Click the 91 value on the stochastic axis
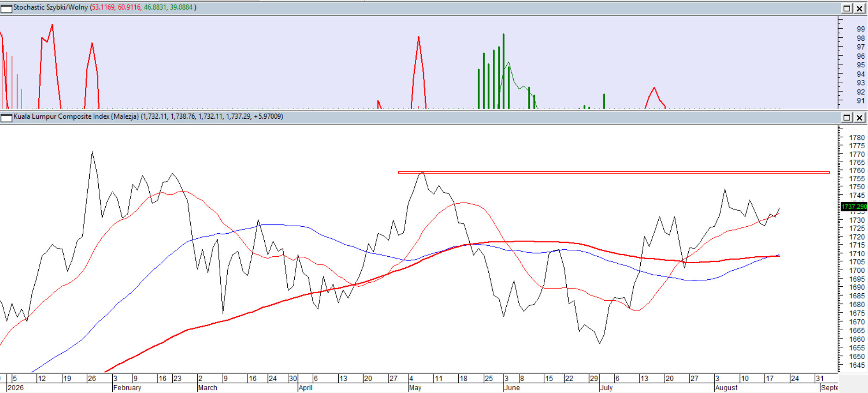868x393 pixels. [x=861, y=101]
